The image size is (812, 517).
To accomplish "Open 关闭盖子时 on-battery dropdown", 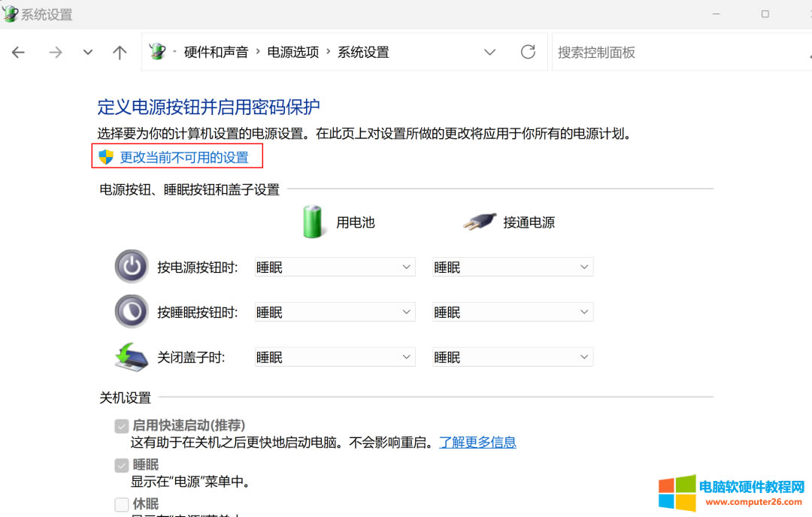I will [x=335, y=358].
